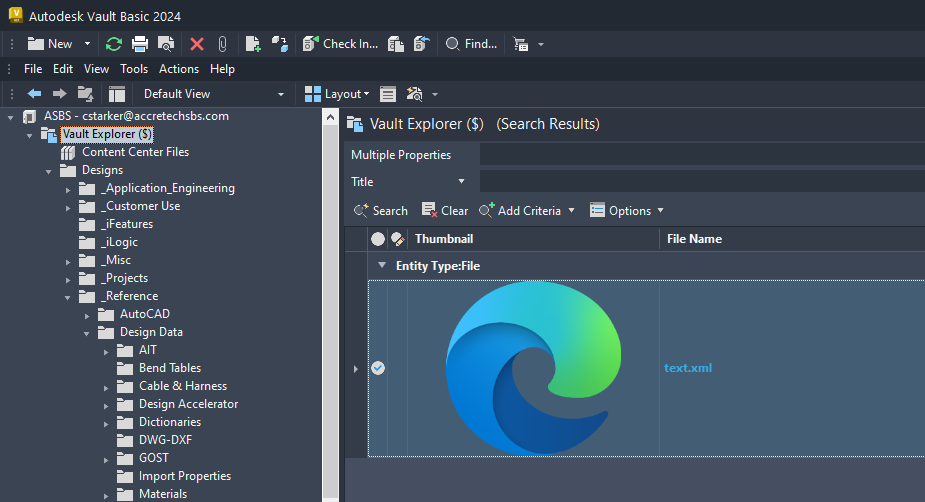The image size is (925, 502).
Task: Click the check status icon beside text.xml
Action: coord(378,368)
